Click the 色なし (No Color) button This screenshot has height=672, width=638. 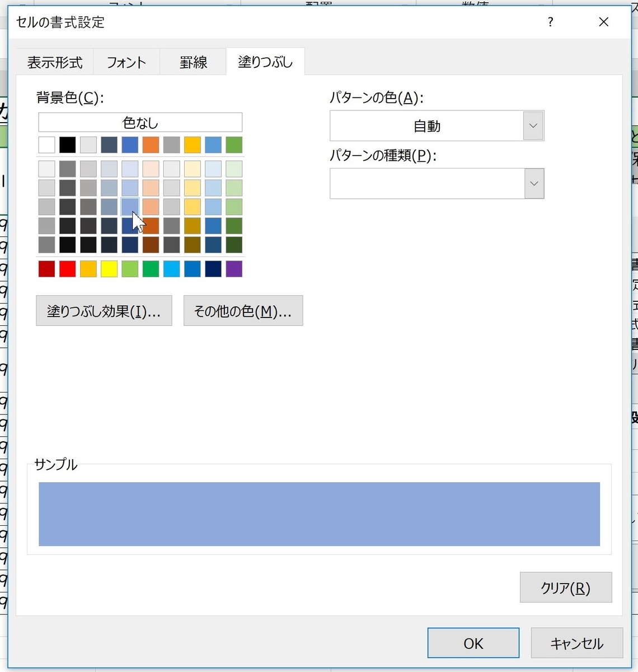point(140,122)
